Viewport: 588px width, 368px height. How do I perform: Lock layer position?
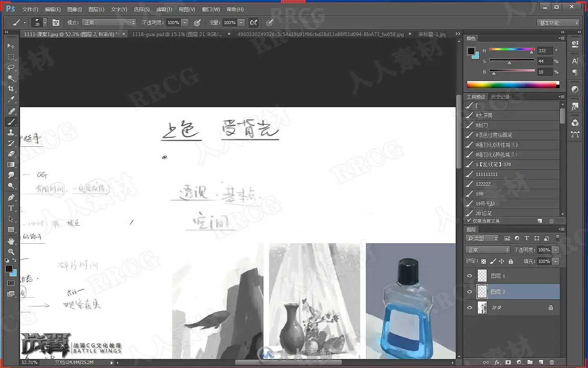[x=502, y=261]
